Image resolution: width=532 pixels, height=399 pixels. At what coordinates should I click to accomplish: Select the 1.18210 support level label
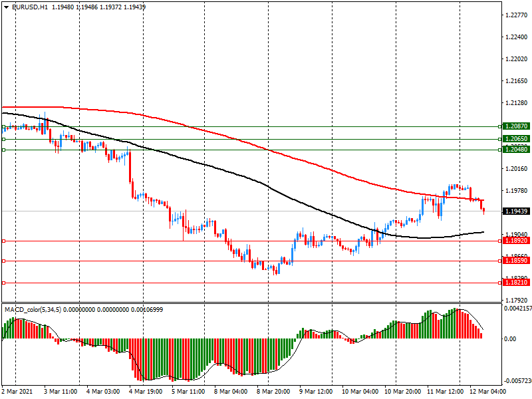coord(516,282)
